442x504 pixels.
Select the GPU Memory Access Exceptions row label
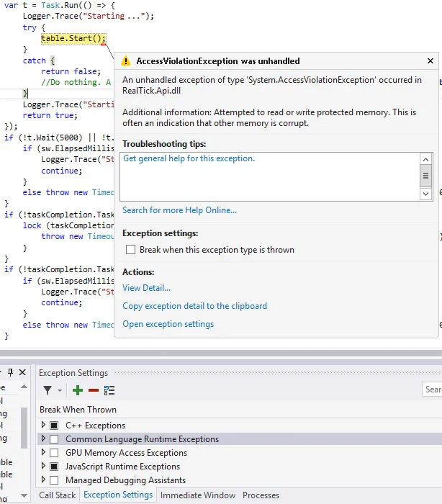click(126, 453)
